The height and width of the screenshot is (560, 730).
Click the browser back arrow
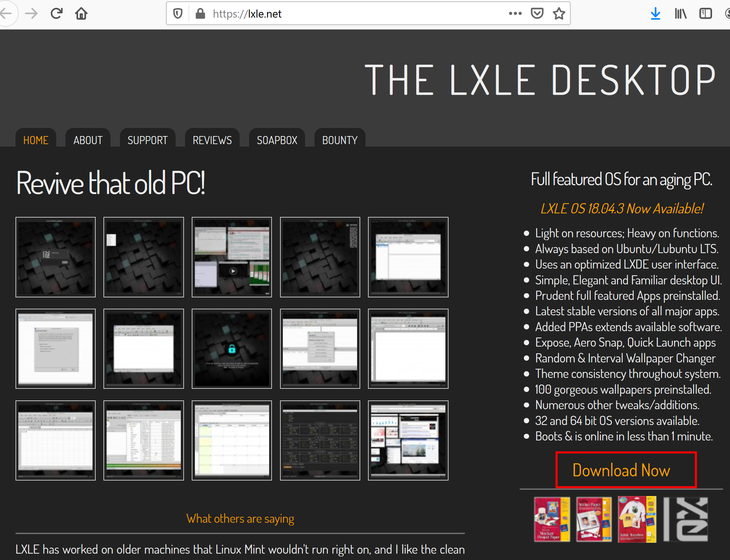coord(6,14)
